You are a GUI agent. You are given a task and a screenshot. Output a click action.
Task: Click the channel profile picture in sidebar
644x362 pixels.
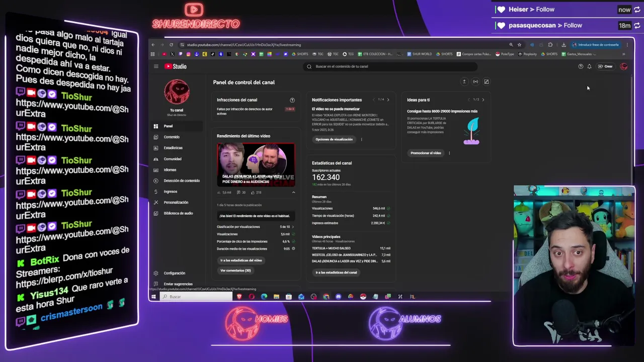coord(177,93)
